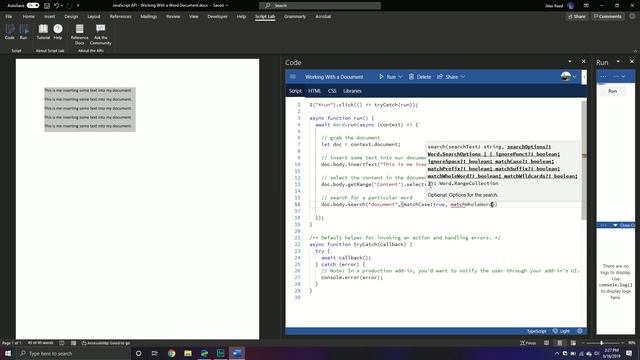Viewport: 640px width, 360px height.
Task: Switch to the Libraries tab
Action: [352, 91]
